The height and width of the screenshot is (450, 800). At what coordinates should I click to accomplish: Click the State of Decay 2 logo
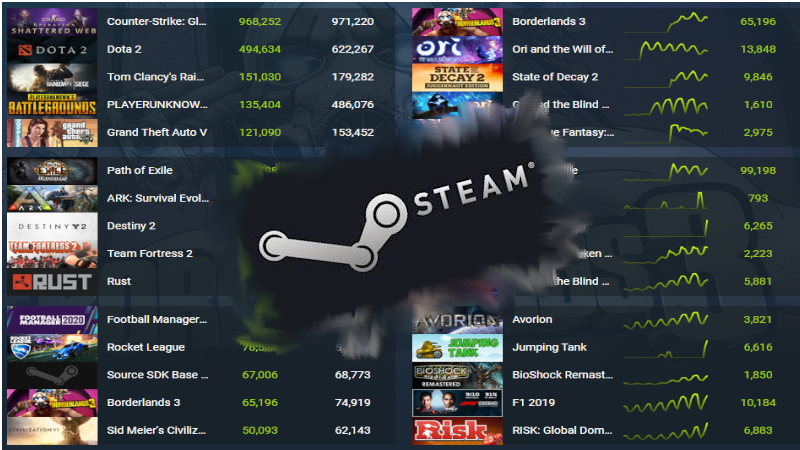tap(457, 77)
